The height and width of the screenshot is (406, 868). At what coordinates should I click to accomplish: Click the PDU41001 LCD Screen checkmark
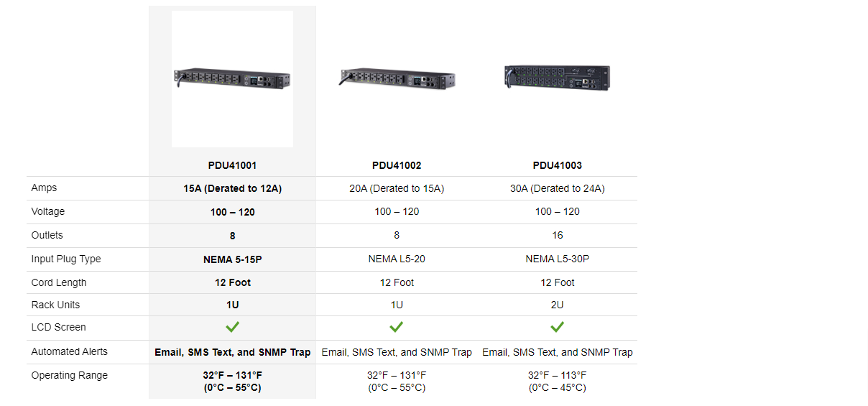click(232, 327)
